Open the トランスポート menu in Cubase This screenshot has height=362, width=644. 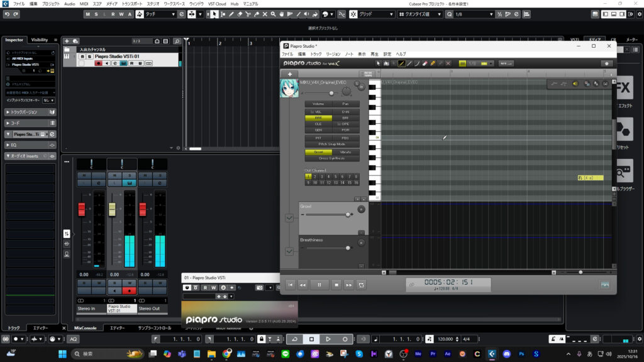pyautogui.click(x=132, y=4)
